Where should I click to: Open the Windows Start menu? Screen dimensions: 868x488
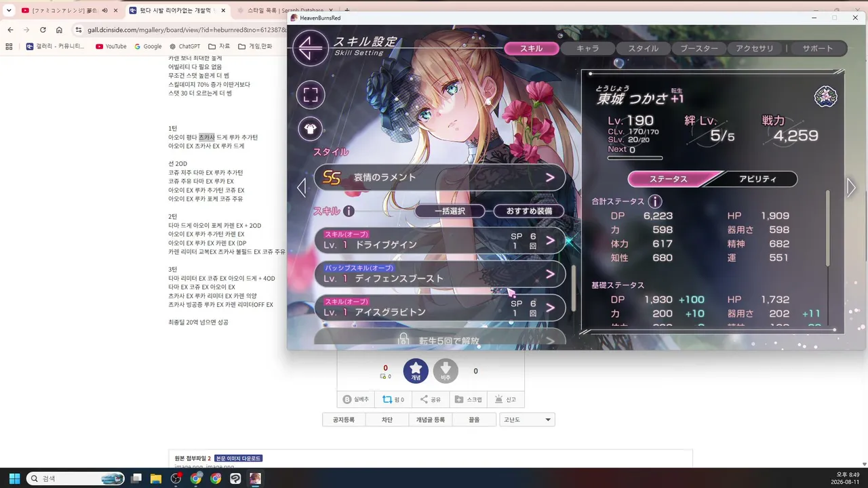pyautogui.click(x=14, y=479)
